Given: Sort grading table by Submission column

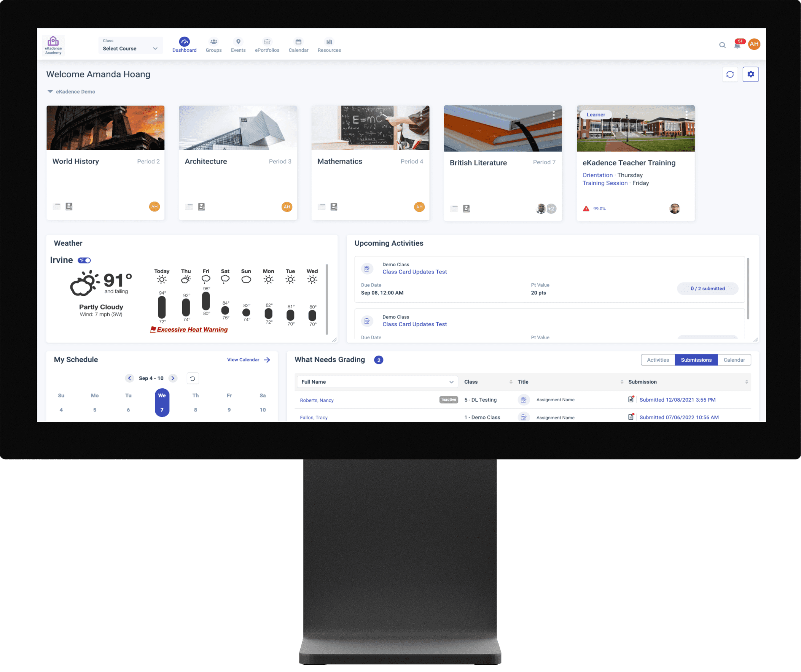Looking at the screenshot, I should [x=746, y=382].
